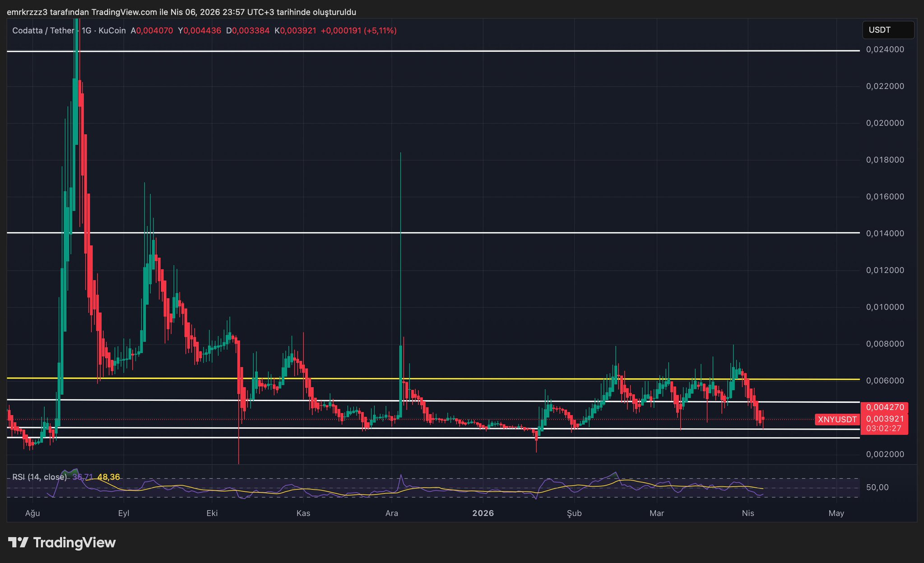Click the 0,010000 price axis label
924x563 pixels.
[885, 307]
